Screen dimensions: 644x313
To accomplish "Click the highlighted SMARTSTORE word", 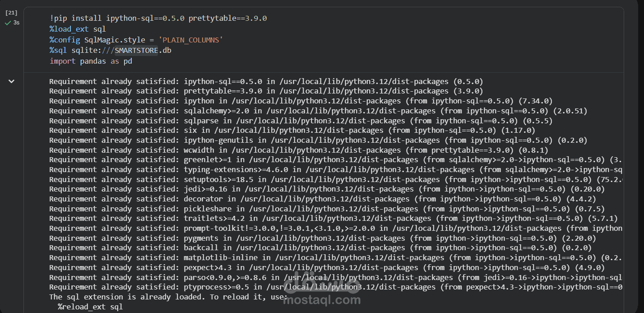I will tap(136, 51).
